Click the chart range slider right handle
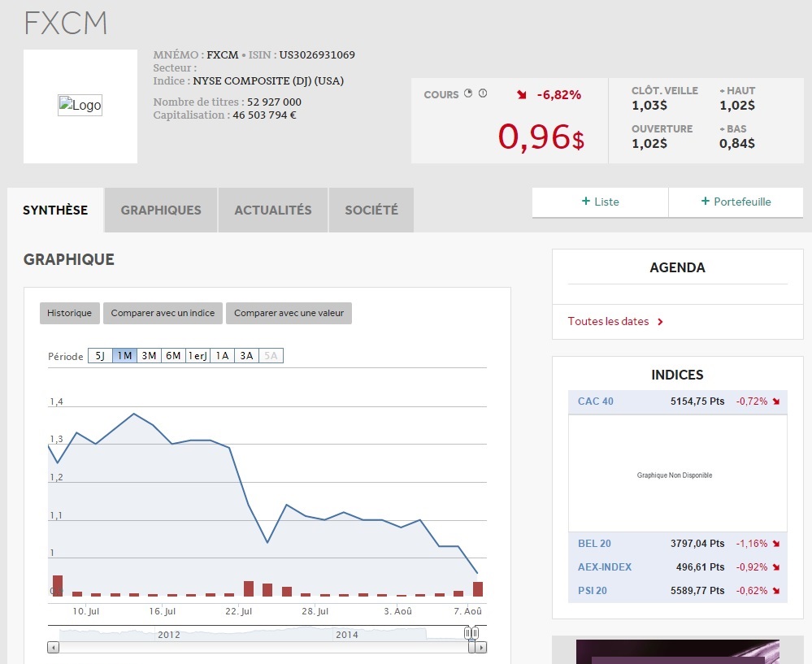This screenshot has height=664, width=812. pyautogui.click(x=472, y=633)
